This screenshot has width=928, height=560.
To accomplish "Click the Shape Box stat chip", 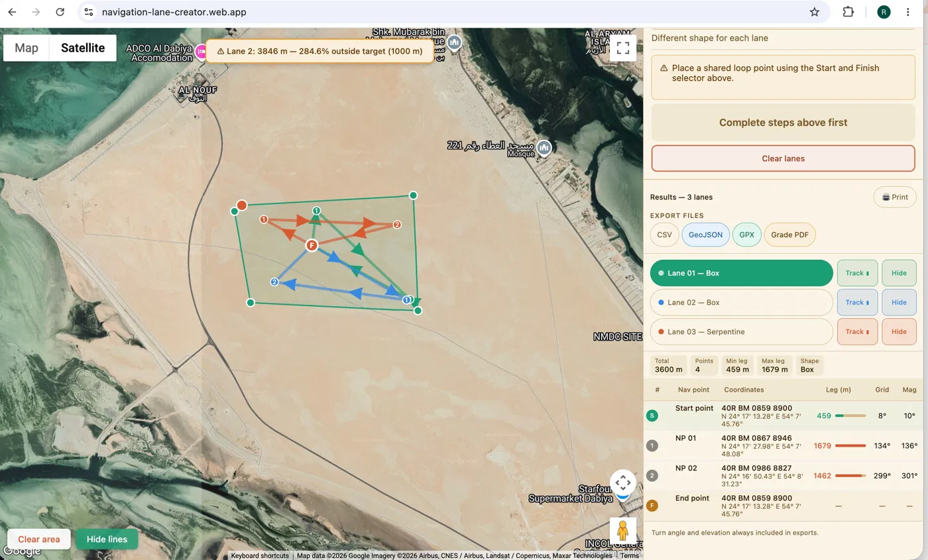I will point(809,365).
